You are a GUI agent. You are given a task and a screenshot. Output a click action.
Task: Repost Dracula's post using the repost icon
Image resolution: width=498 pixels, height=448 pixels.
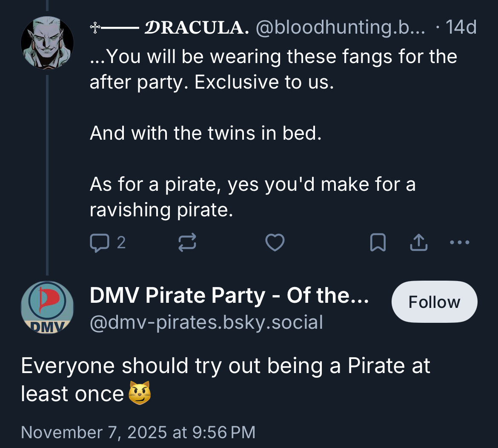pos(187,243)
